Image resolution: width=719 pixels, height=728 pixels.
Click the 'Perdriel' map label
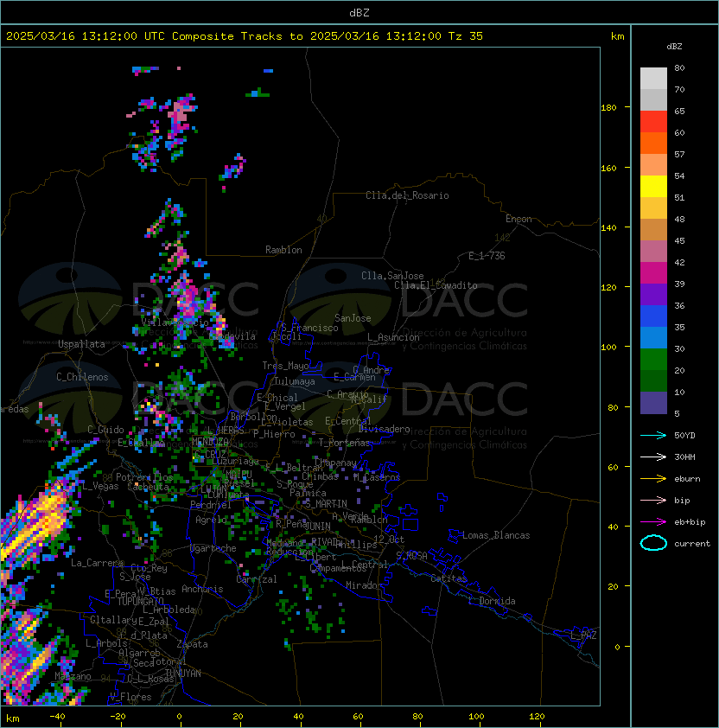(x=211, y=505)
